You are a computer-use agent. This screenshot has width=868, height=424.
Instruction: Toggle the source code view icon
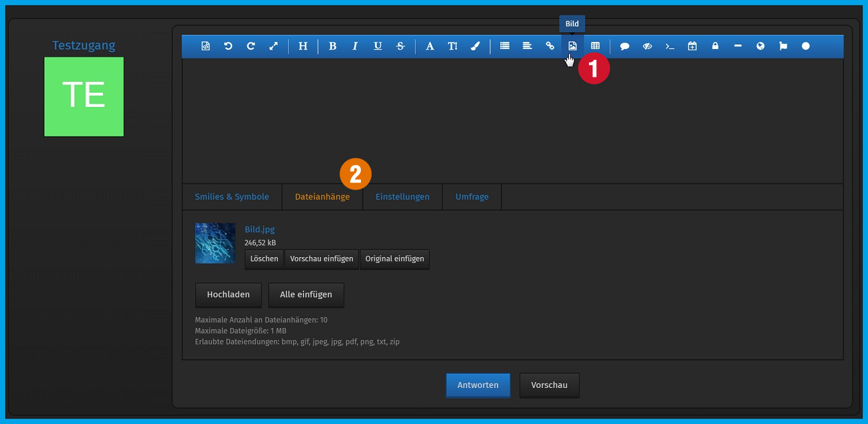coord(206,46)
